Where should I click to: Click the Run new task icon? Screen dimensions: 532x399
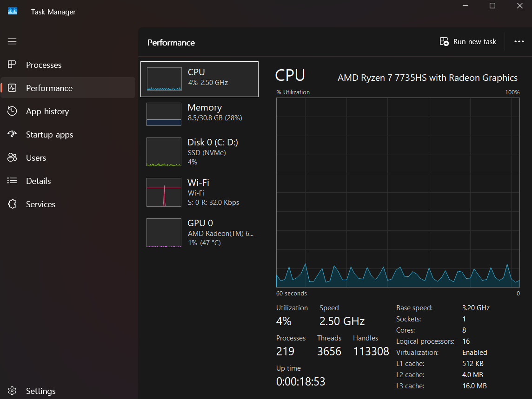click(x=444, y=41)
